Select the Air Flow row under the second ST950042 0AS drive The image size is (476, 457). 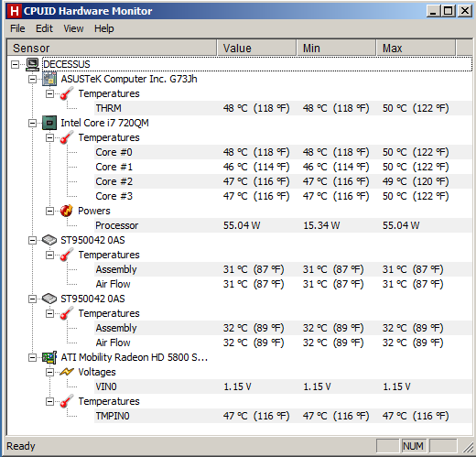coord(283,343)
